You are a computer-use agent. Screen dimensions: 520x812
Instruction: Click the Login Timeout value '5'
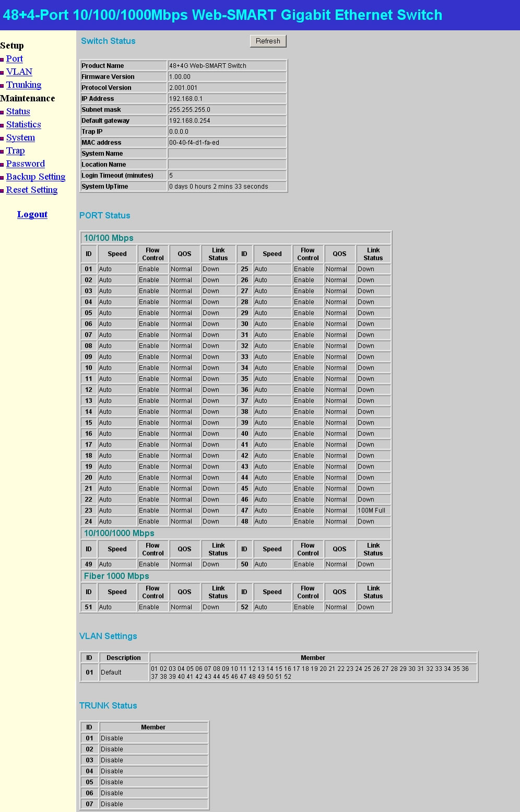point(171,176)
